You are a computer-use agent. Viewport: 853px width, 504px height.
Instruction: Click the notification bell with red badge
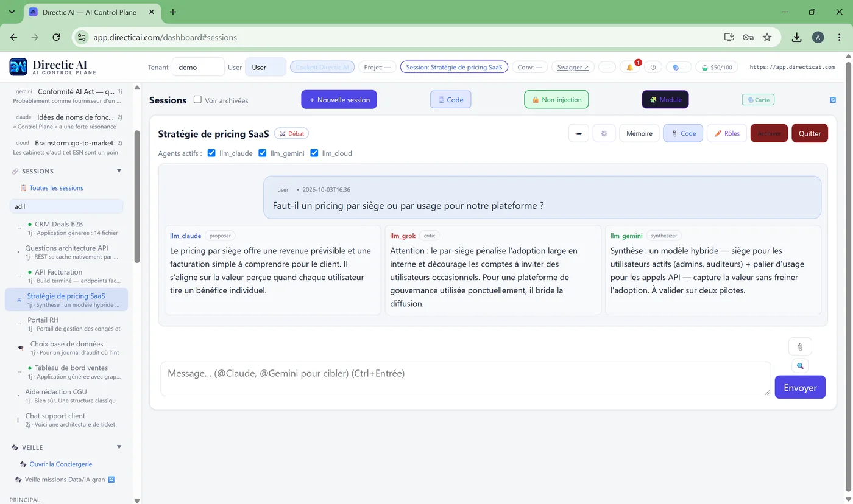630,67
